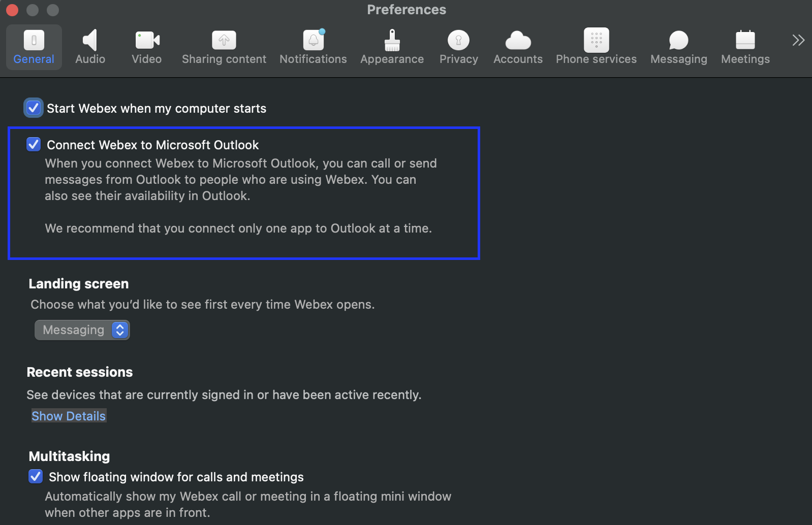Select Phone services keypad icon
Screen dimensions: 812x525
pos(596,40)
